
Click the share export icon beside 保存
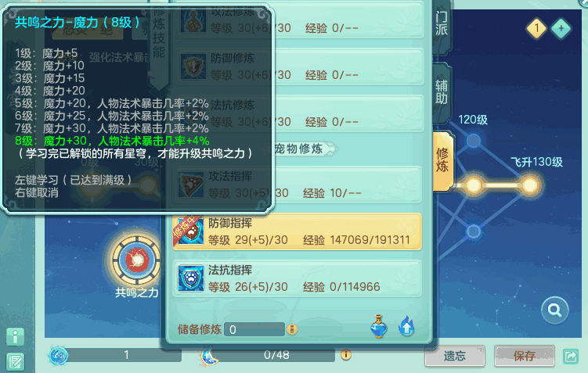tap(571, 356)
